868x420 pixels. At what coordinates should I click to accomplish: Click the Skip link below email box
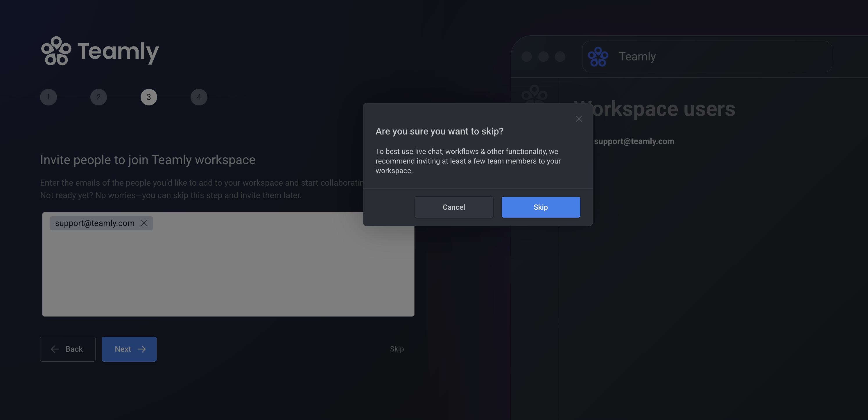click(397, 349)
